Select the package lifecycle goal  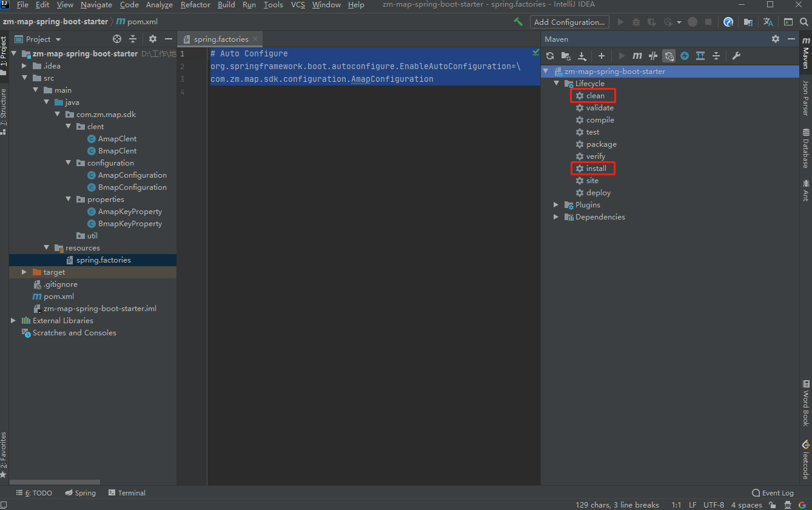pyautogui.click(x=601, y=144)
